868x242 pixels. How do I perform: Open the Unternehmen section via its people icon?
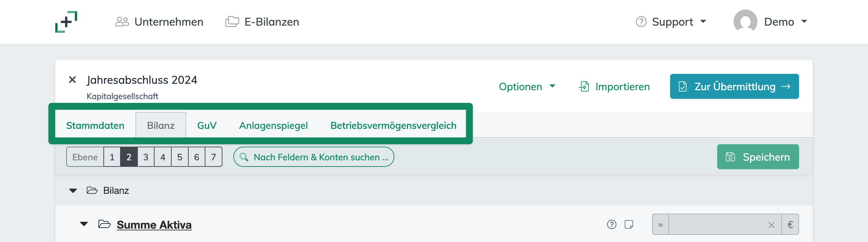[x=122, y=22]
